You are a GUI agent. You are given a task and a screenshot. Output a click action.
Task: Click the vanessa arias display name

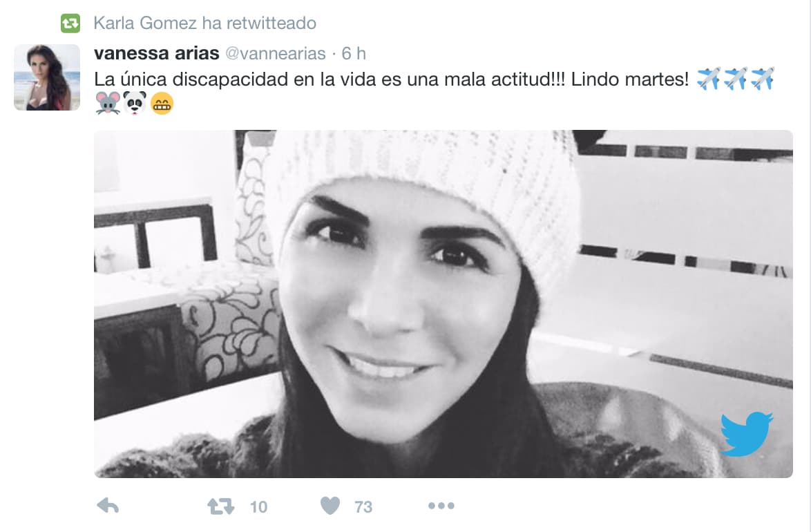[157, 53]
